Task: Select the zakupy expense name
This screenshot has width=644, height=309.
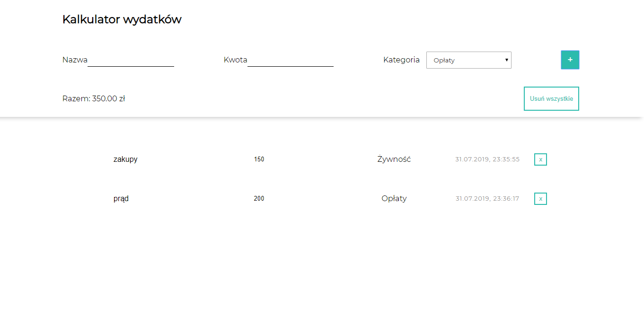Action: 125,159
